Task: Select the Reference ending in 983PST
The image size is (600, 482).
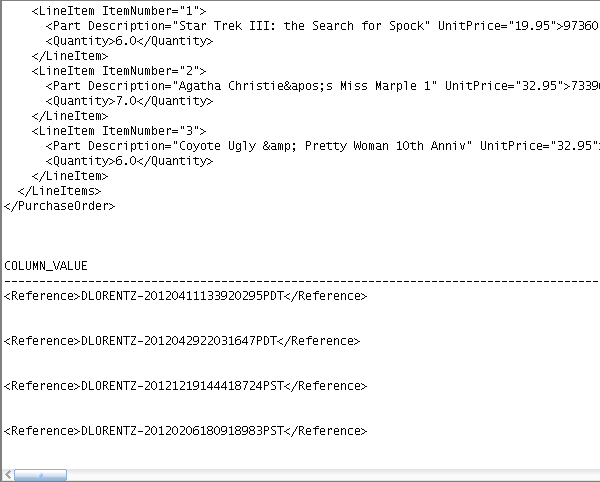Action: tap(185, 431)
